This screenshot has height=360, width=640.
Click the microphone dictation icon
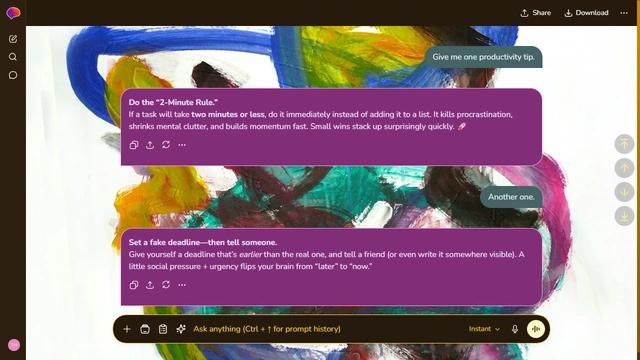click(x=515, y=329)
